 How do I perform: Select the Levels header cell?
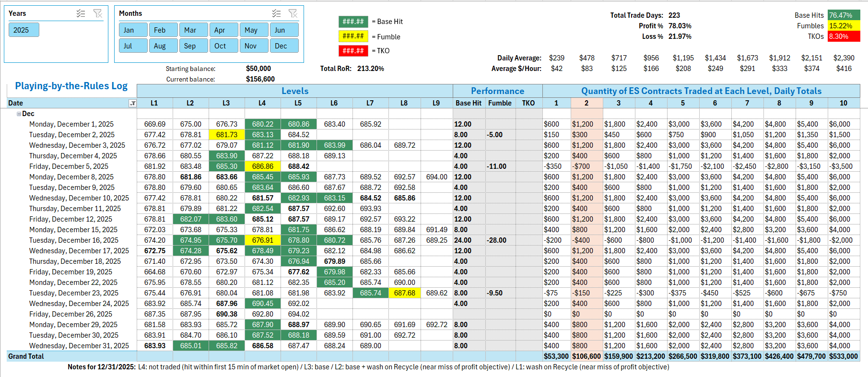[294, 91]
